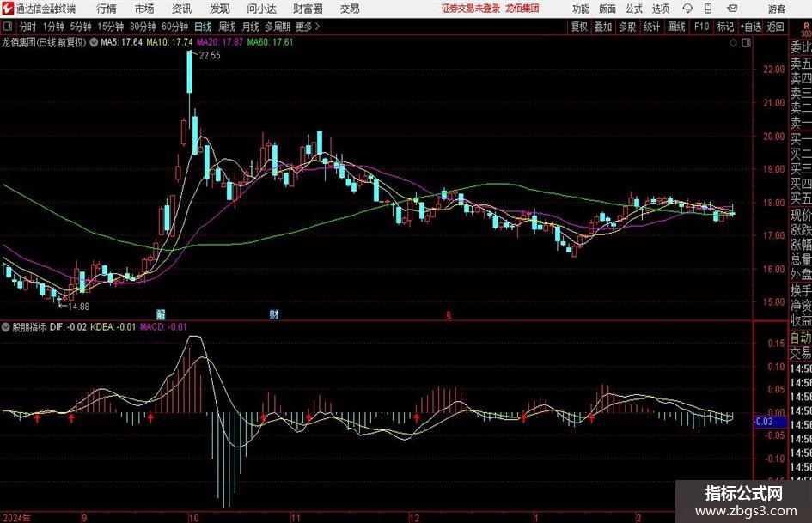Screen dimensions: 812x523
Task: Click the 22.55 high price label
Action: [209, 56]
